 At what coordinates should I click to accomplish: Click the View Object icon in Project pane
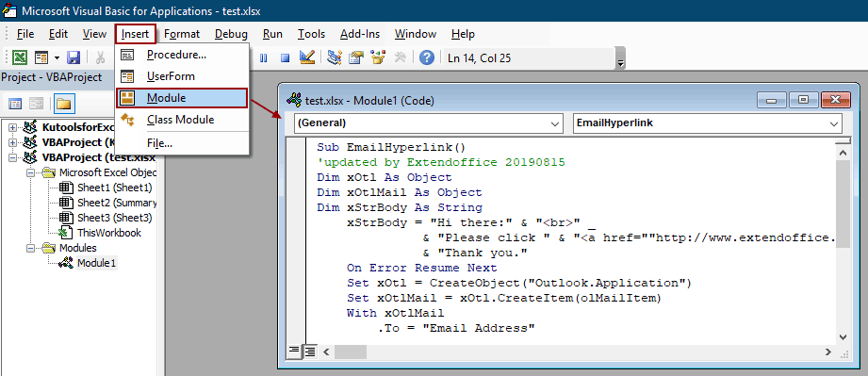click(x=36, y=104)
